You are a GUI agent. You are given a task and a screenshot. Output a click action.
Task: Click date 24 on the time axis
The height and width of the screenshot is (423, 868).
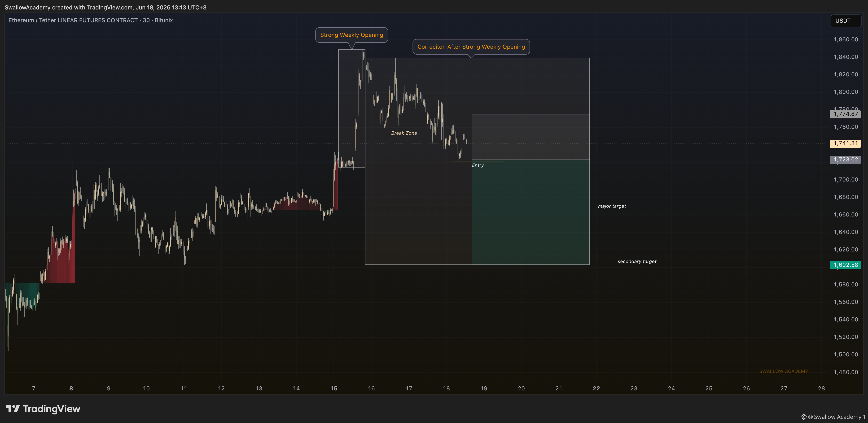pos(671,389)
